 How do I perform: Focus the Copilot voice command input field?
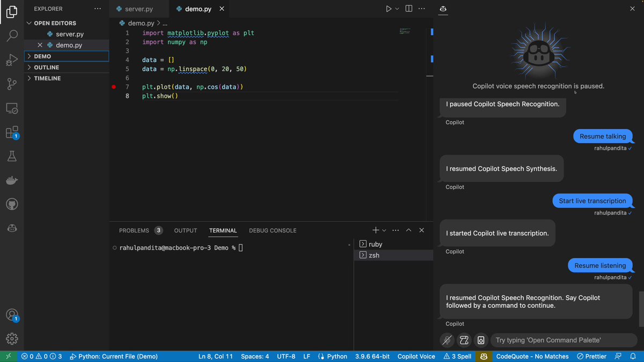pos(564,340)
